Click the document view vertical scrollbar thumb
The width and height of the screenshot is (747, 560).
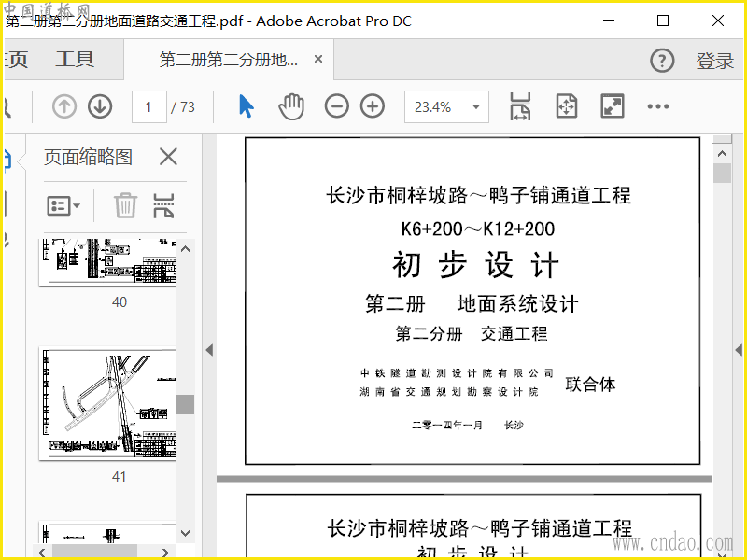722,174
